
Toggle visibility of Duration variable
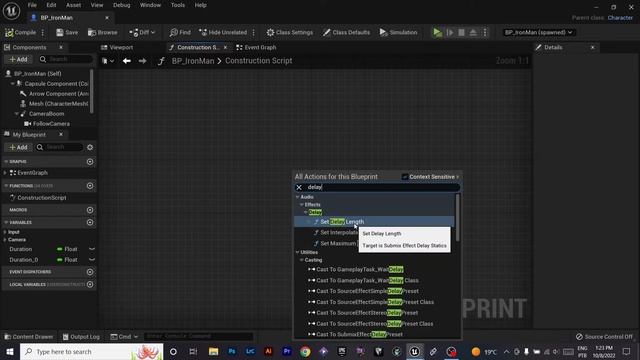click(92, 249)
